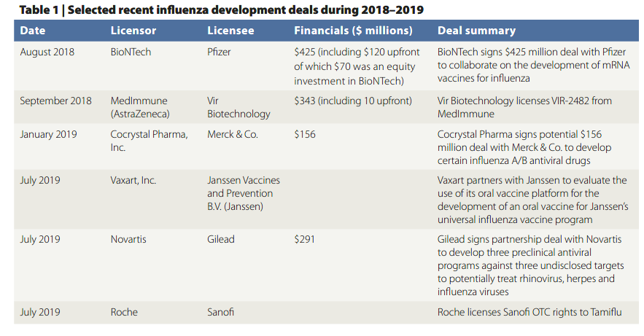Select the 'Deal summary' column header

tap(476, 31)
